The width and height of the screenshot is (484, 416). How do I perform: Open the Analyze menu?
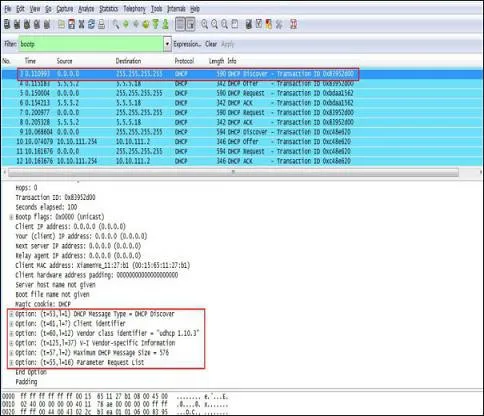click(86, 9)
